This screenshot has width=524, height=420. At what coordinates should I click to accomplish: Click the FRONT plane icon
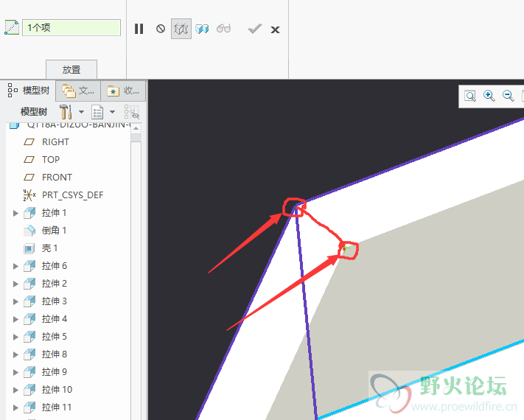pos(29,178)
